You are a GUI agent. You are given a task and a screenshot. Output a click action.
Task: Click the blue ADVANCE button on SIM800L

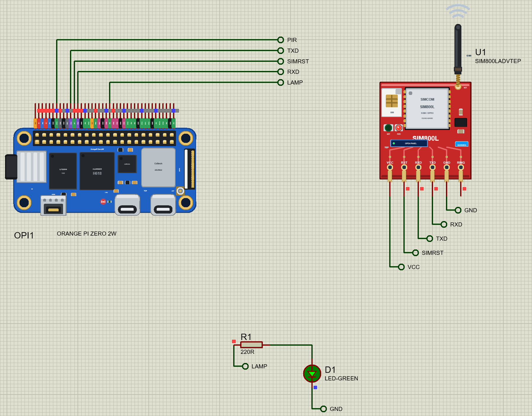462,144
